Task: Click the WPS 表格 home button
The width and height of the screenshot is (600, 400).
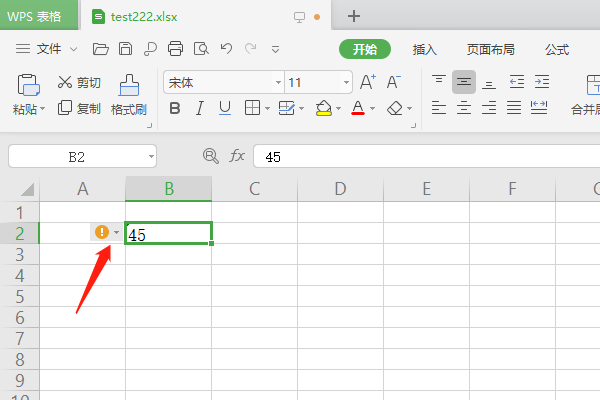Action: [x=39, y=15]
